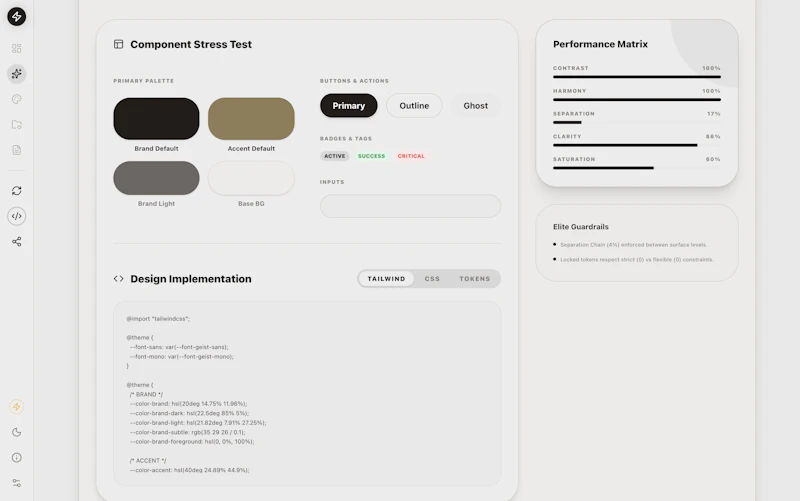Viewport: 800px width, 501px height.
Task: Open the color palette icon in sidebar
Action: 17,99
